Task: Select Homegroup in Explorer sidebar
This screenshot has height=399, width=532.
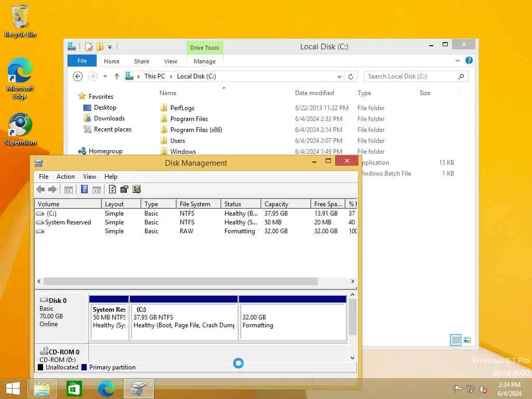Action: tap(105, 151)
